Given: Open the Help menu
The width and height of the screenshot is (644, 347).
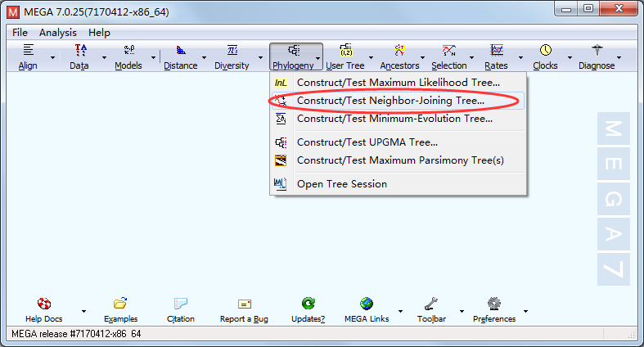Looking at the screenshot, I should [x=99, y=33].
